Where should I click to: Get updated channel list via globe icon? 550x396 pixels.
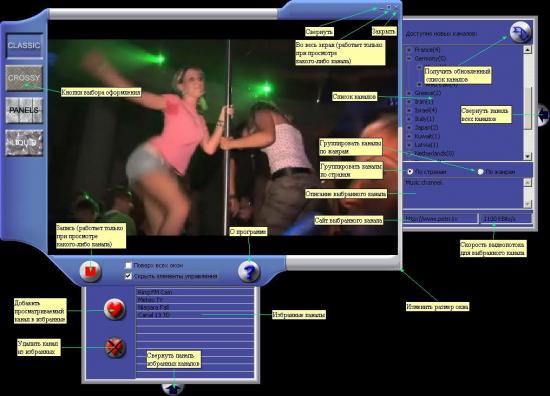pyautogui.click(x=521, y=33)
